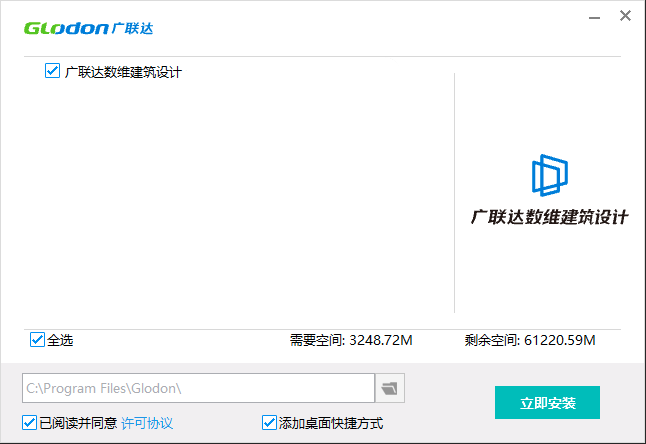Click the 需要空间: 3248.72M text
This screenshot has width=646, height=444.
pos(351,340)
